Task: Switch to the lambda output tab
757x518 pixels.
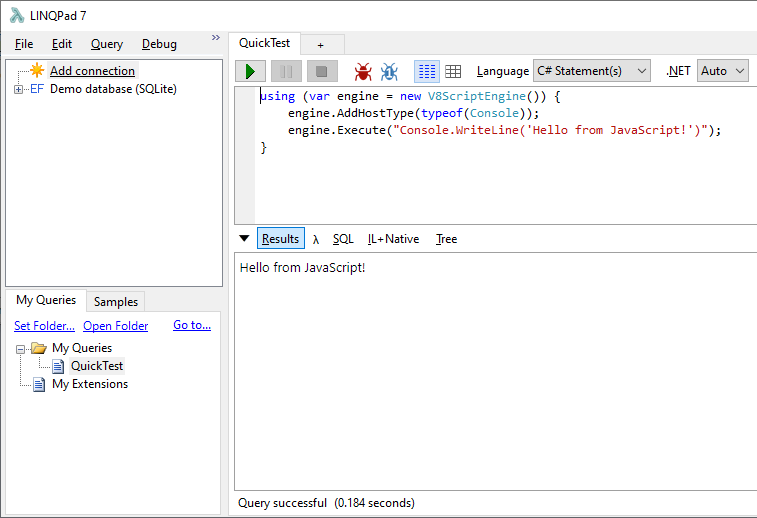Action: click(x=316, y=239)
